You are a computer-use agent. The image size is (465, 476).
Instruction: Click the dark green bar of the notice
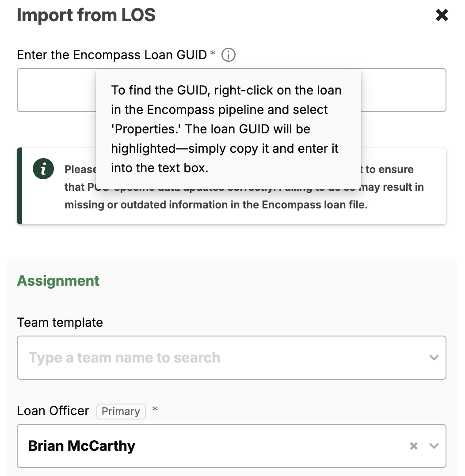[19, 186]
